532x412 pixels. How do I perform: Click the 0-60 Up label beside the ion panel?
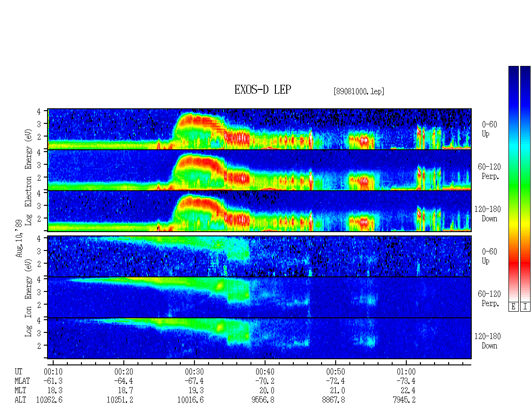[489, 256]
